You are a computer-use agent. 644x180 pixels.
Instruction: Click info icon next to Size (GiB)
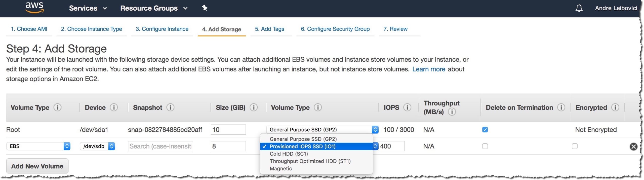[254, 107]
